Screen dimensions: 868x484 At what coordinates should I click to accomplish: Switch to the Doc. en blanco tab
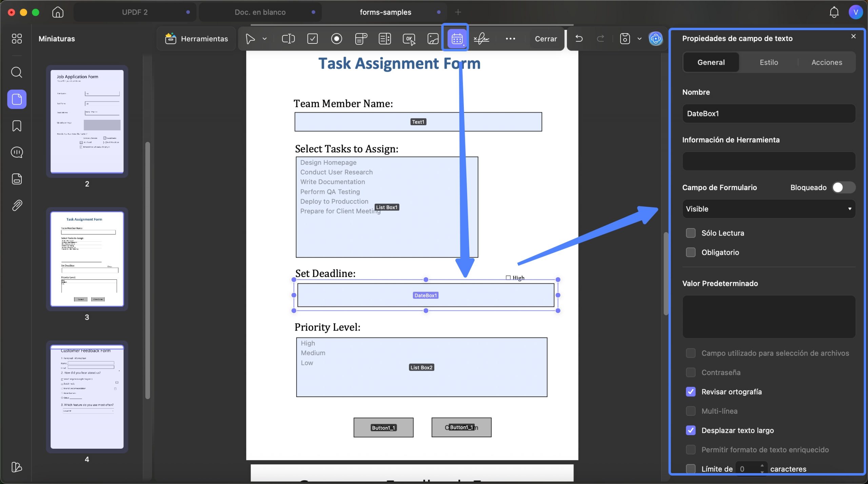260,12
